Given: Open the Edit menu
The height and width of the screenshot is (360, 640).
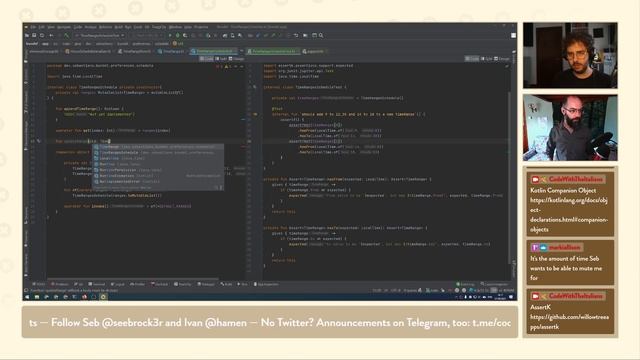Looking at the screenshot, I should 42,27.
